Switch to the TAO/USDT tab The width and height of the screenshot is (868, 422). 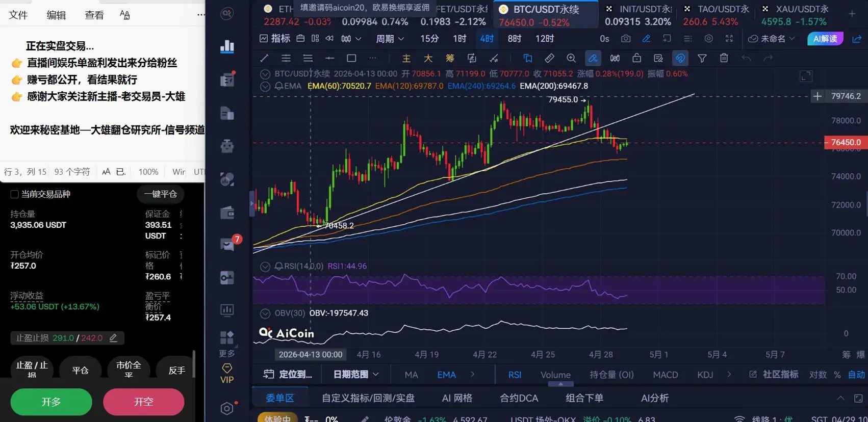(x=716, y=15)
